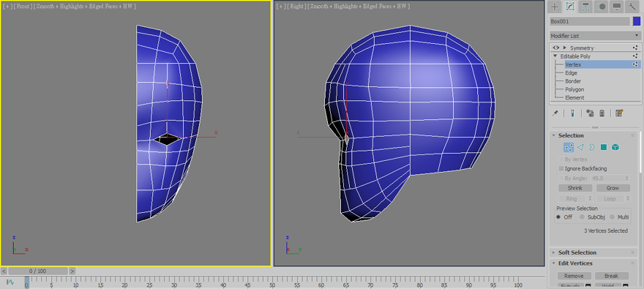Open the blue object color swatch
644x289 pixels.
pos(637,21)
